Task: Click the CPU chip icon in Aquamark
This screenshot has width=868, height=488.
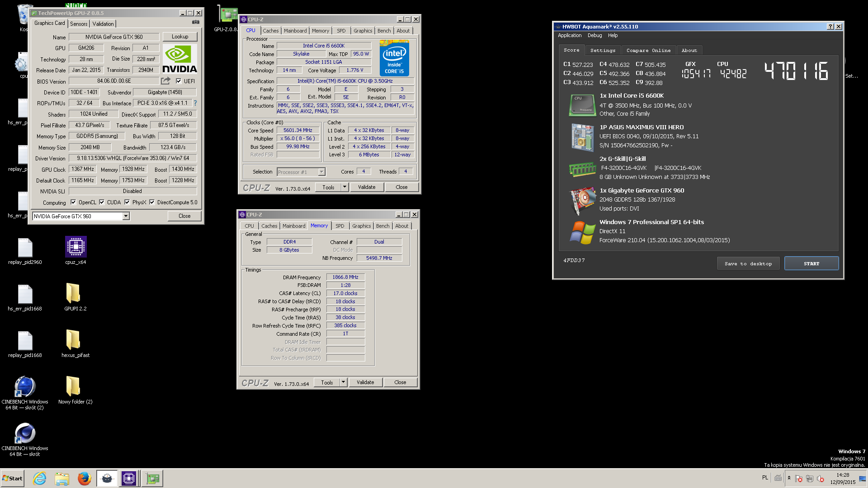Action: pos(582,105)
